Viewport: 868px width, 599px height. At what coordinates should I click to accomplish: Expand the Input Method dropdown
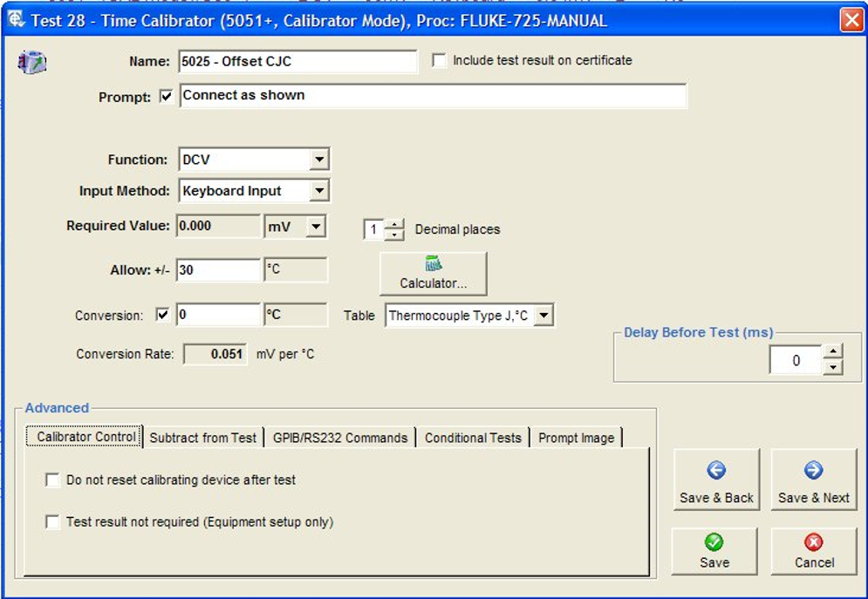(319, 191)
